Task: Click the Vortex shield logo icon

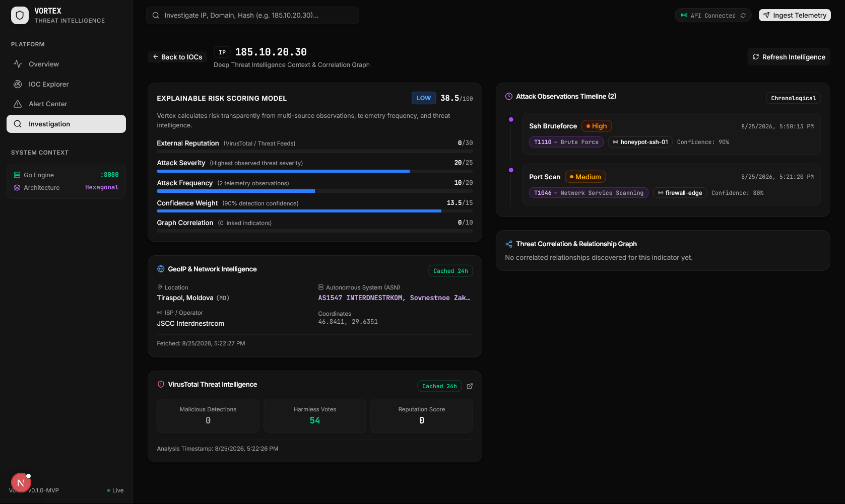Action: [x=20, y=16]
